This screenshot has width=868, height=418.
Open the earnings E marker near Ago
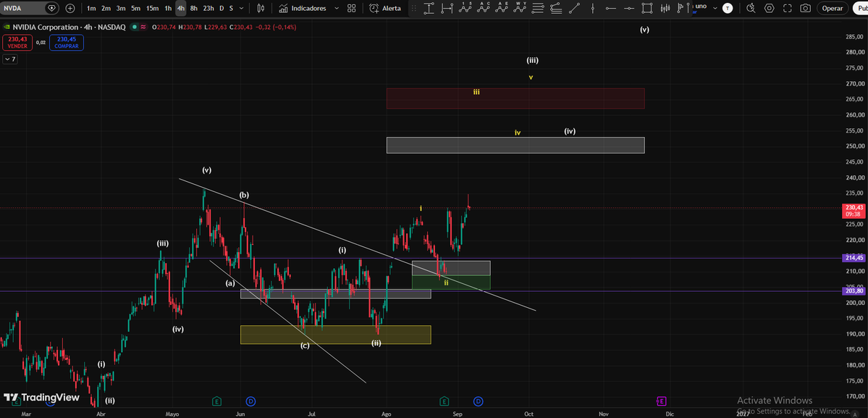pos(444,401)
